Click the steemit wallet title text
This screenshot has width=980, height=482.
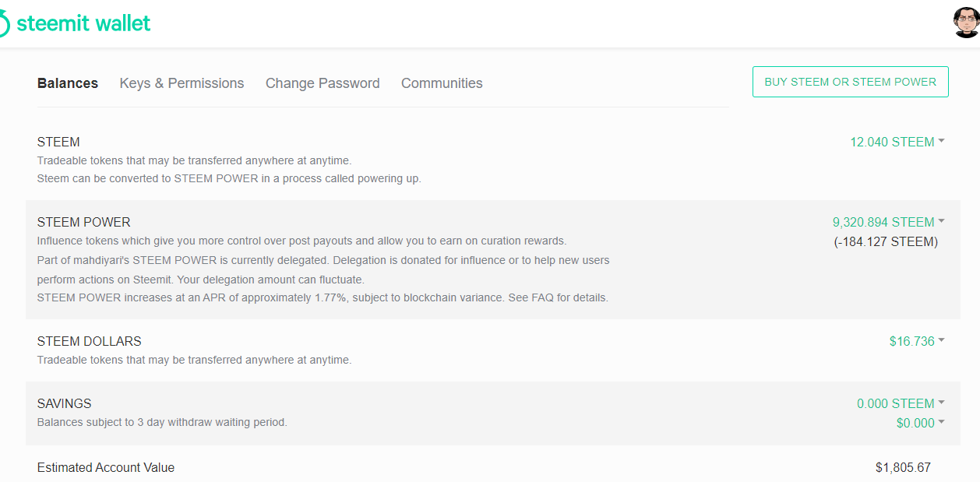pos(83,23)
